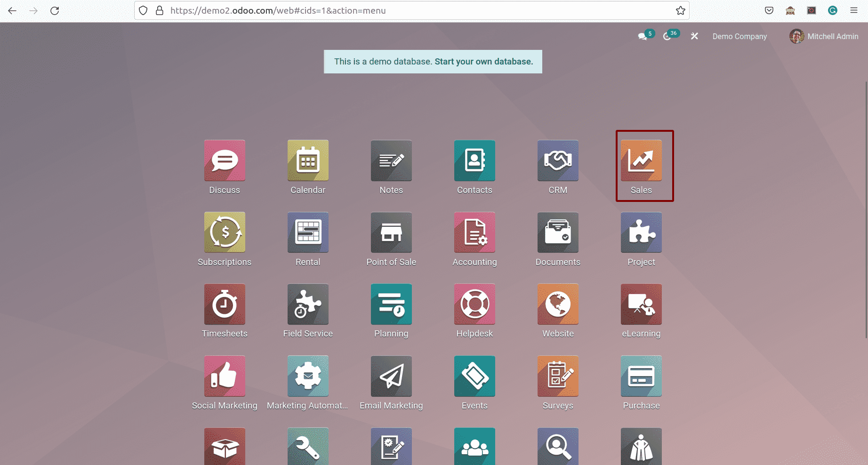This screenshot has width=868, height=465.
Task: Open activities clock icon with 36 badge
Action: pos(671,36)
